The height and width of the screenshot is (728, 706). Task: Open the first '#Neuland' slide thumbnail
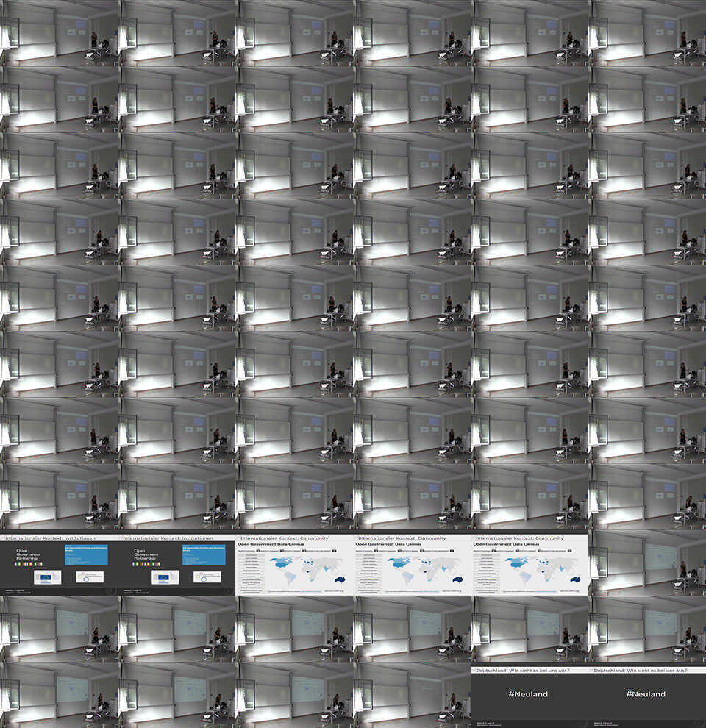point(529,695)
